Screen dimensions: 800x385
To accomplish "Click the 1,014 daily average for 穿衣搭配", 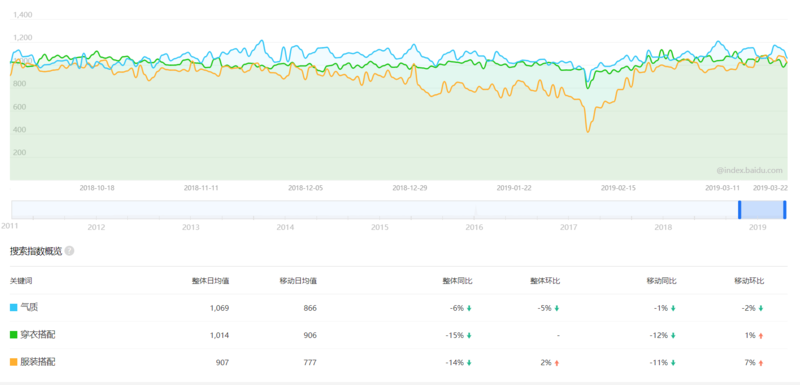I will 220,336.
